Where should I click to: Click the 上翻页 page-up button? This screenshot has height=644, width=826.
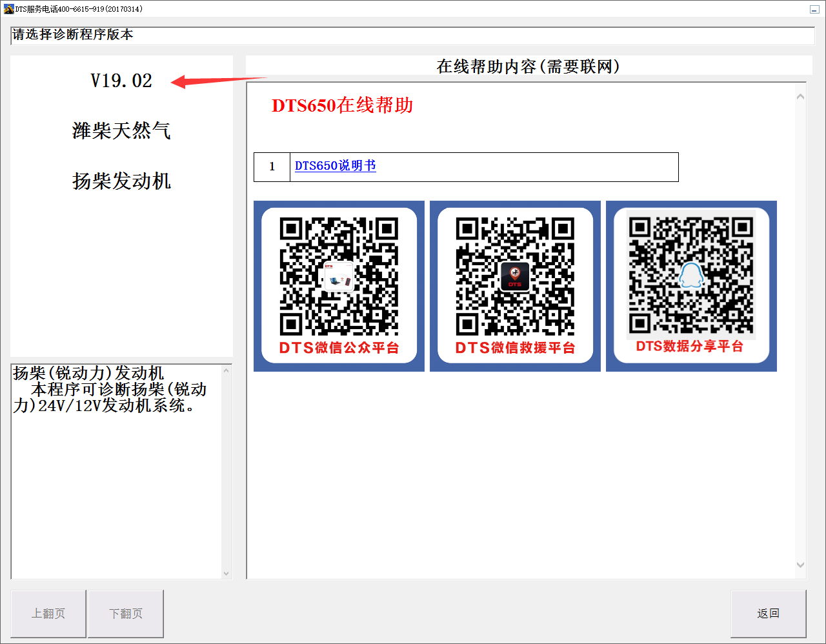coord(48,614)
